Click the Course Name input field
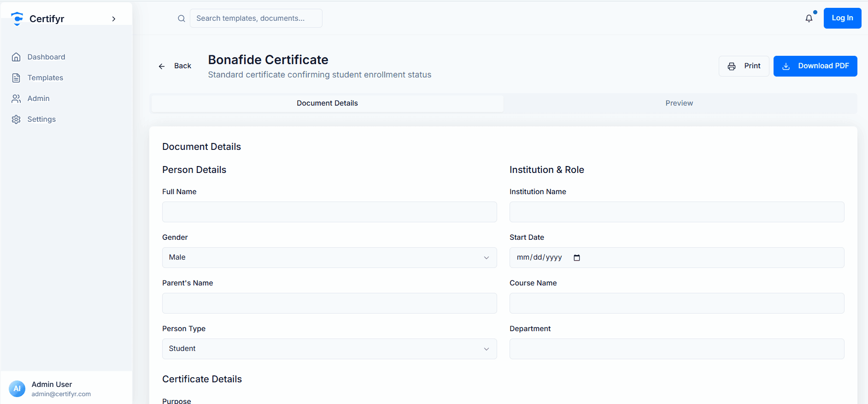The width and height of the screenshot is (868, 404). click(x=677, y=303)
